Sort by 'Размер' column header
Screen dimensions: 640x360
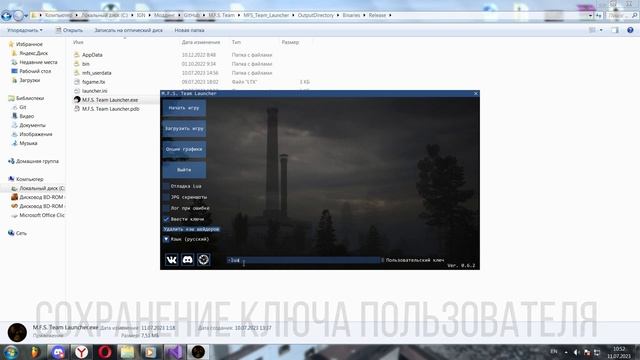coord(290,42)
